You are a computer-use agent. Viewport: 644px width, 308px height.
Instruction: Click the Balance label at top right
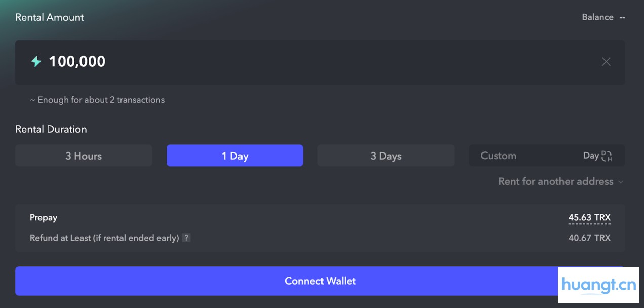[x=597, y=17]
